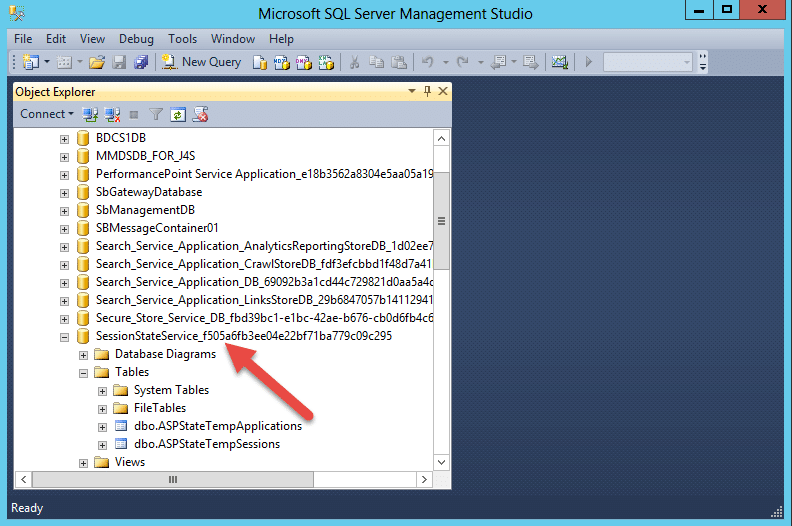Image resolution: width=792 pixels, height=526 pixels.
Task: Expand the SbGatewayDatabase node
Action: click(x=65, y=193)
